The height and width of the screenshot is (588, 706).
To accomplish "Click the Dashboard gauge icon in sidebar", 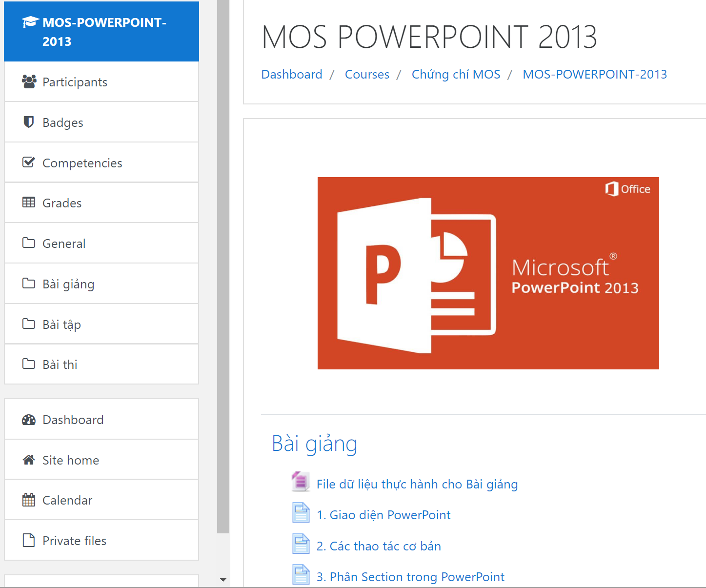I will point(29,420).
